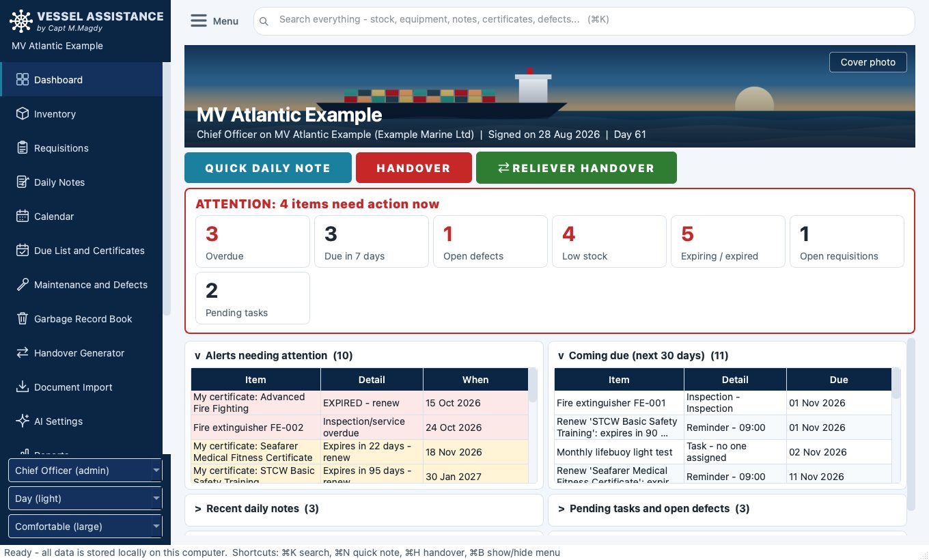Click the Cover photo button
This screenshot has height=560, width=929.
click(868, 62)
